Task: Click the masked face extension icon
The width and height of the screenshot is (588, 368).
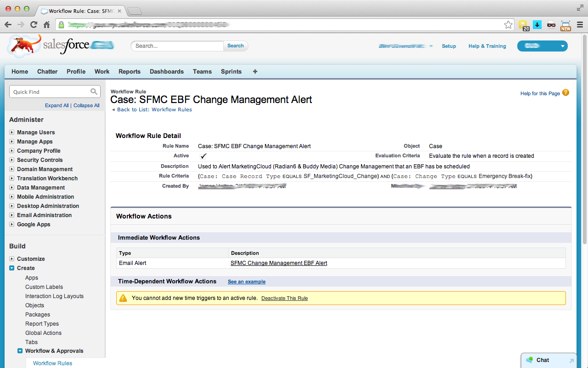Action: [x=551, y=25]
